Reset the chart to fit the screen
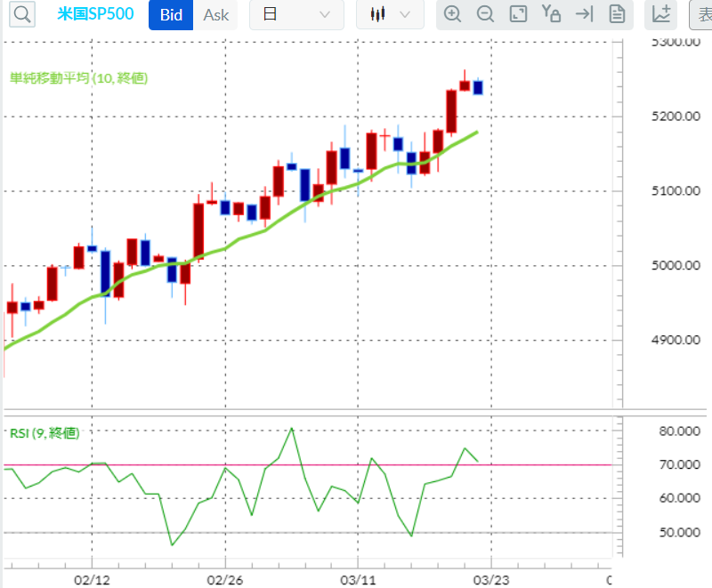The height and width of the screenshot is (588, 712). click(x=517, y=14)
